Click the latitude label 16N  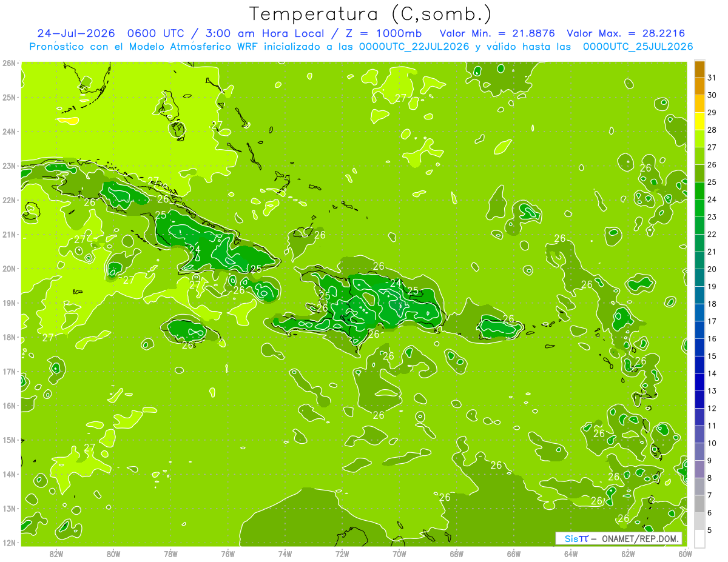pyautogui.click(x=9, y=406)
